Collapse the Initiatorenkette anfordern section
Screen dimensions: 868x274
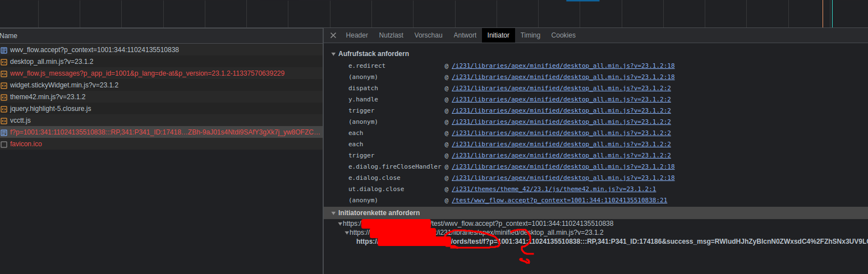pyautogui.click(x=333, y=213)
